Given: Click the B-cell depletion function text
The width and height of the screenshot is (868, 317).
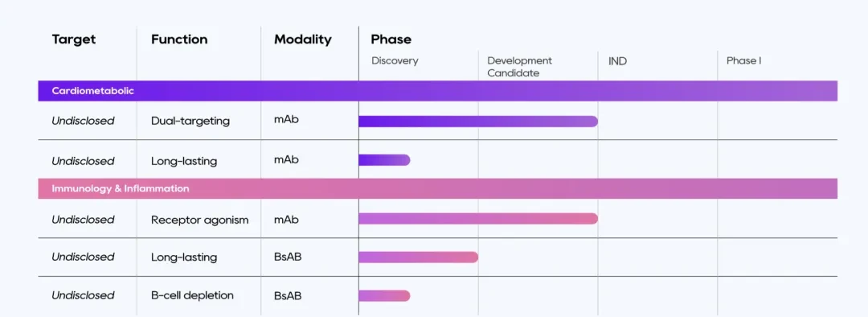Looking at the screenshot, I should click(x=192, y=295).
